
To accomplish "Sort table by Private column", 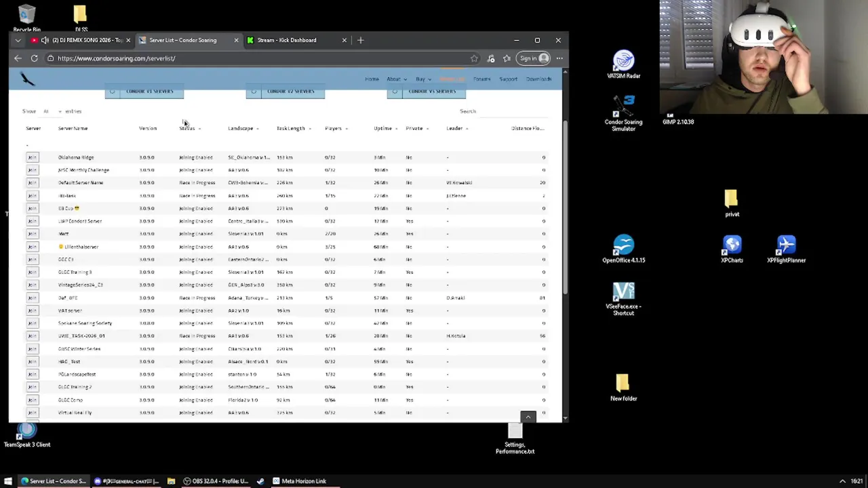I will pyautogui.click(x=416, y=128).
